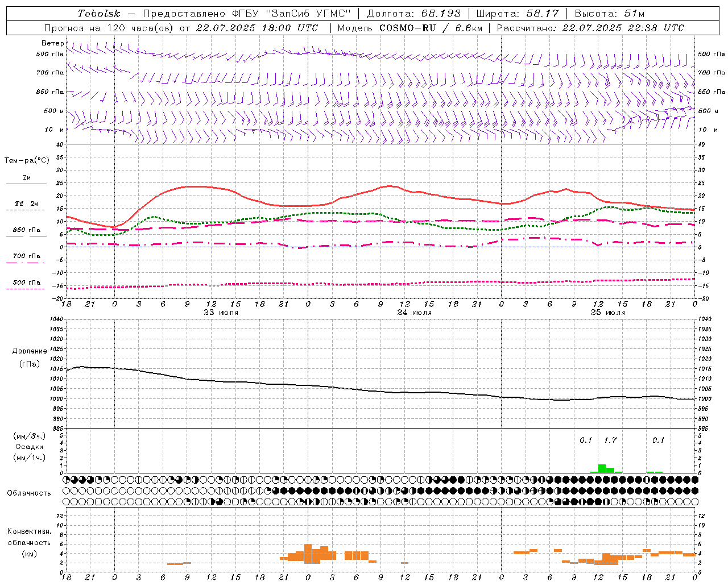Click the 'Конвективн.' convective cloudiness label
The width and height of the screenshot is (728, 582).
pyautogui.click(x=29, y=531)
